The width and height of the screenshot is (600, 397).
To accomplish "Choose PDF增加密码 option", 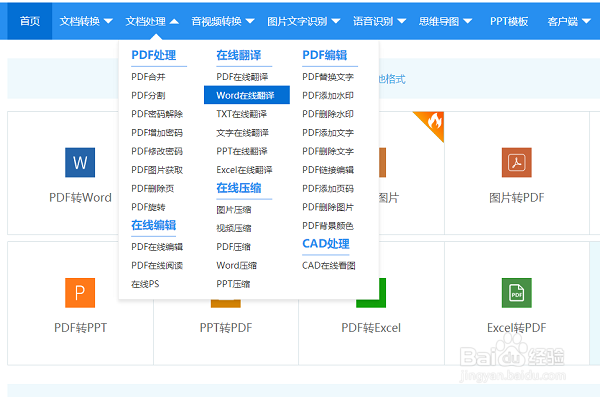I will [157, 133].
